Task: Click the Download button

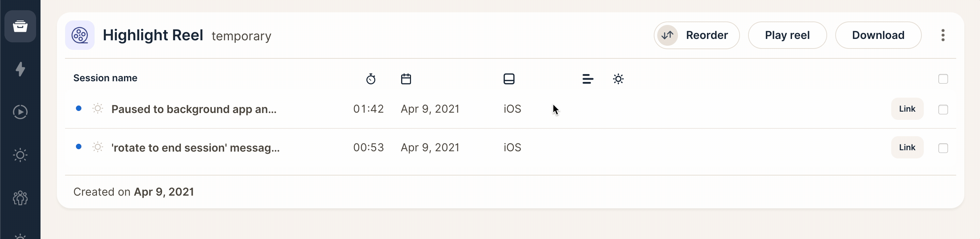Action: click(878, 36)
